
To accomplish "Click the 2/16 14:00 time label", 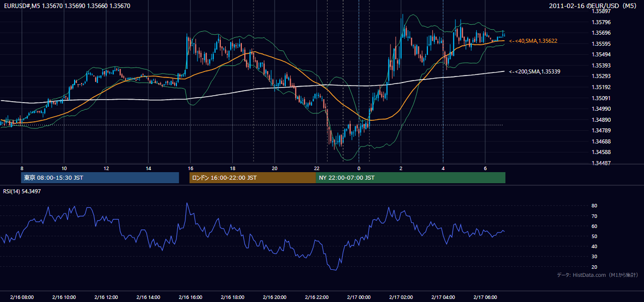I will point(148,297).
